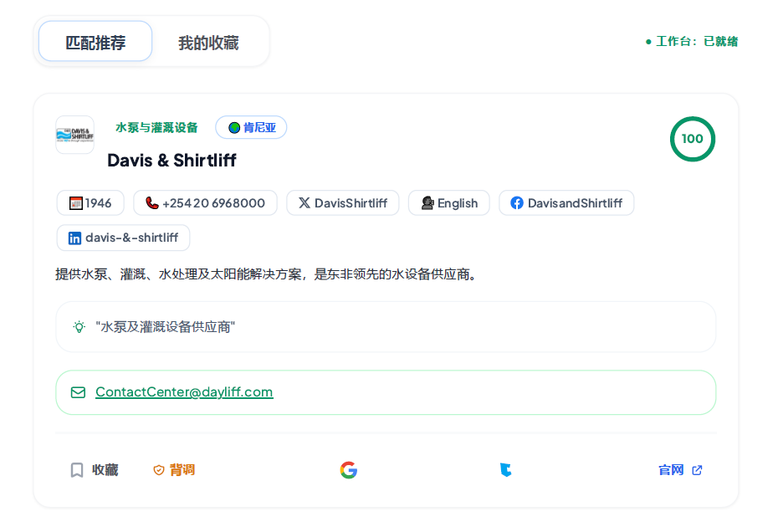This screenshot has width=778, height=532.
Task: Click the lightbulb insight icon
Action: coord(79,326)
